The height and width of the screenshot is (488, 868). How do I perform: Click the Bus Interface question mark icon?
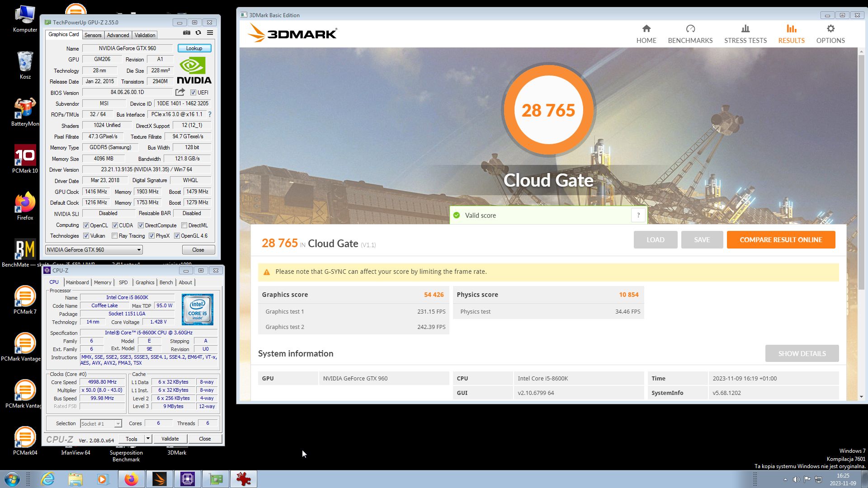(x=210, y=114)
